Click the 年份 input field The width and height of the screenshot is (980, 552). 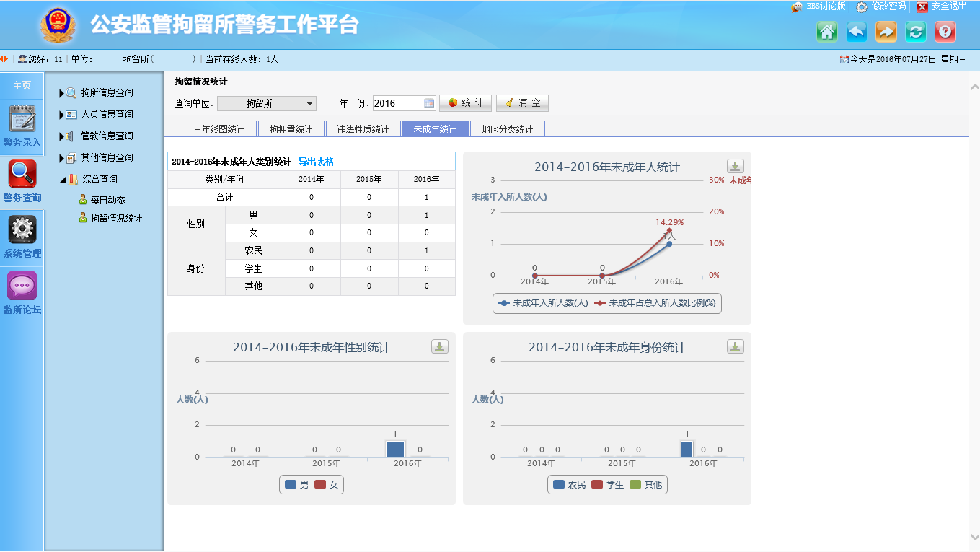(398, 103)
